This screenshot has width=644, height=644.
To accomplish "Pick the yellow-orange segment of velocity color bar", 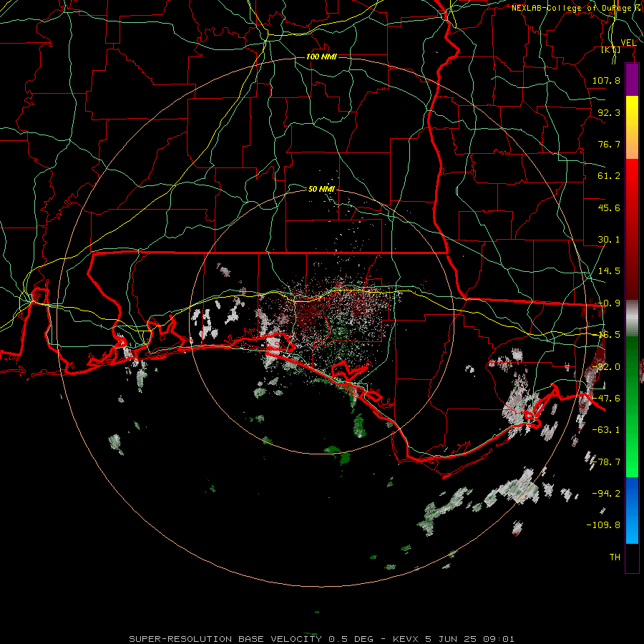I will tap(632, 127).
